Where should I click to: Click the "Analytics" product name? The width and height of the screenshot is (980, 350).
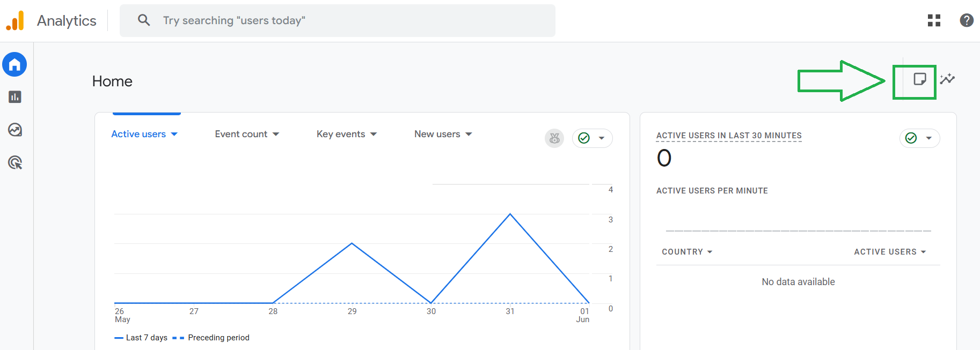tap(67, 20)
